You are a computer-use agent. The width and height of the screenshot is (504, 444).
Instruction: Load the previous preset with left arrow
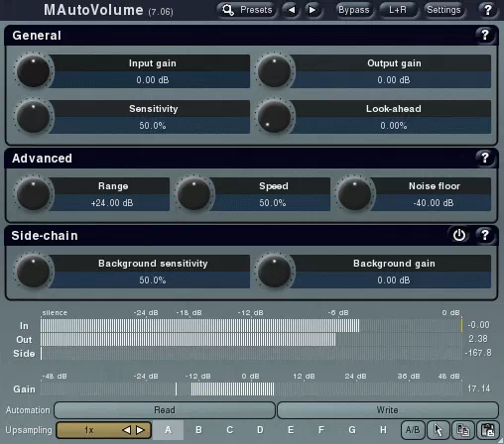[x=291, y=10]
